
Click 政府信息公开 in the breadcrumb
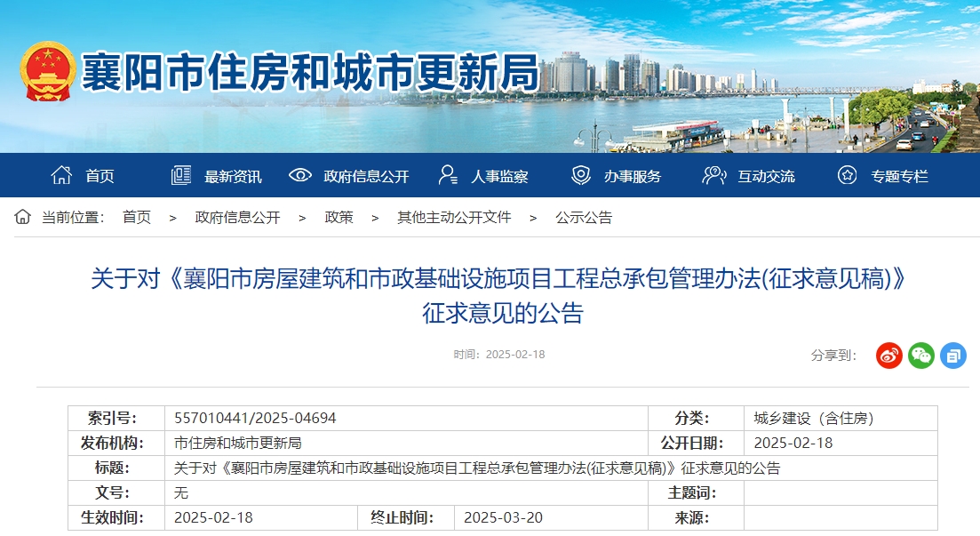pyautogui.click(x=237, y=217)
